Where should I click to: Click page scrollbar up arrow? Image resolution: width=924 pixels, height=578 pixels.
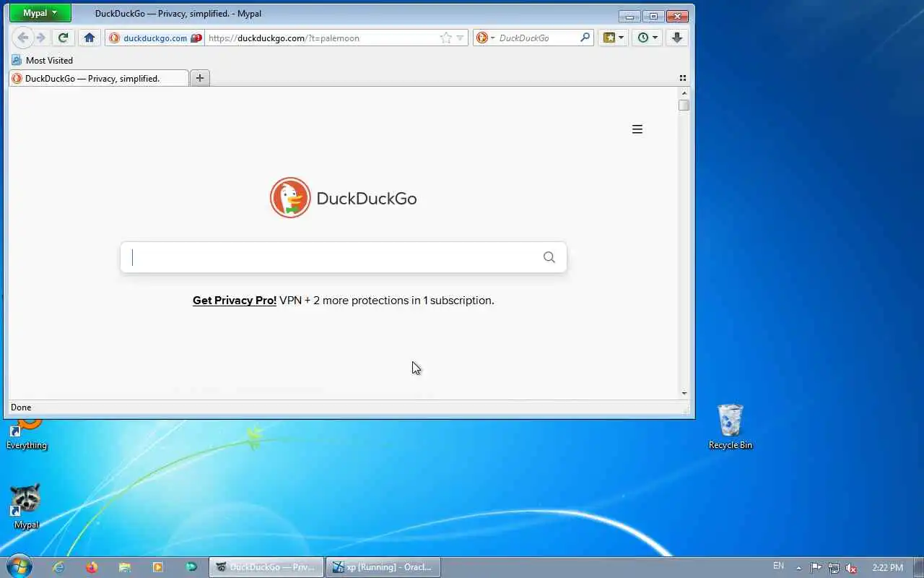click(684, 93)
